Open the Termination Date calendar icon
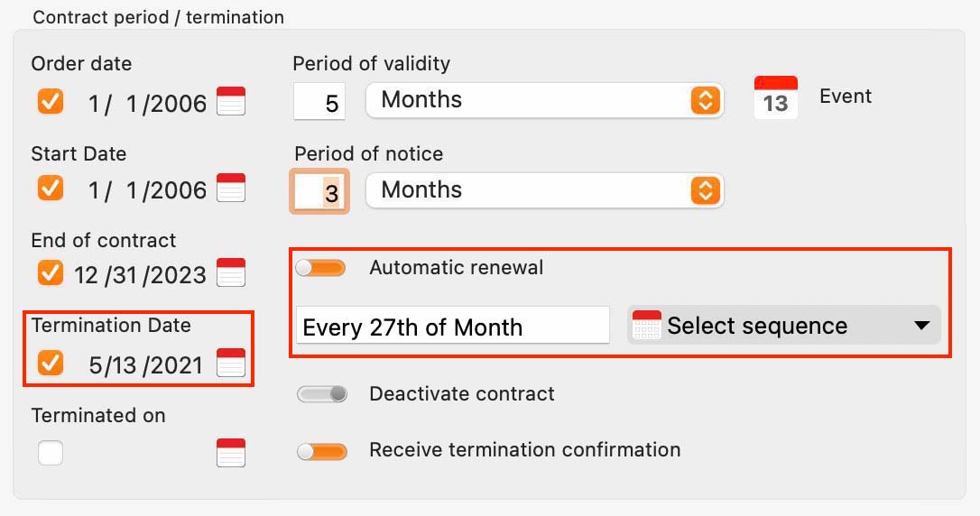980x516 pixels. coord(231,363)
